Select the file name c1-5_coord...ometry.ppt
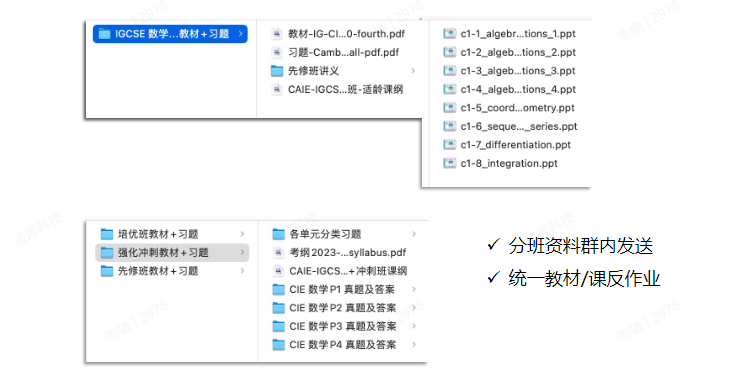This screenshot has width=735, height=381. click(x=518, y=108)
